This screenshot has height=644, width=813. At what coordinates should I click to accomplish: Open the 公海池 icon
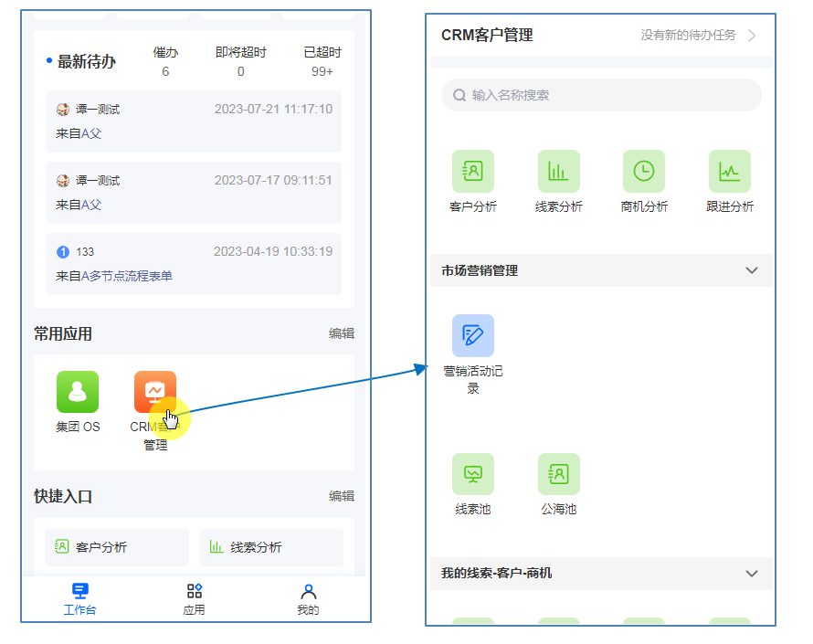[x=558, y=475]
